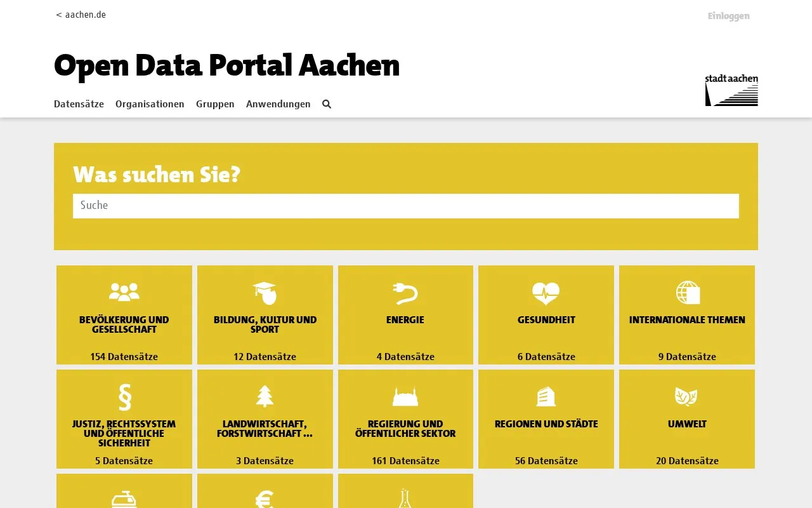812x508 pixels.
Task: Click the Einloggen login link
Action: tap(729, 17)
